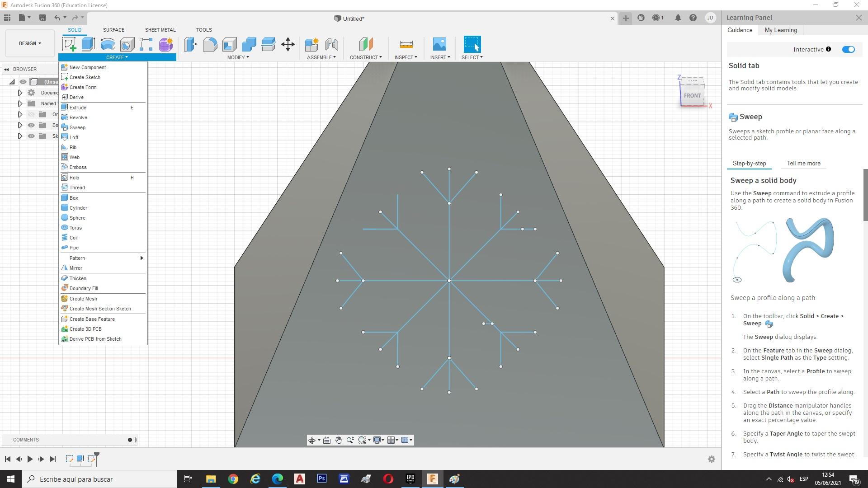Click the Insert Image icon
The image size is (868, 488).
pyautogui.click(x=439, y=44)
